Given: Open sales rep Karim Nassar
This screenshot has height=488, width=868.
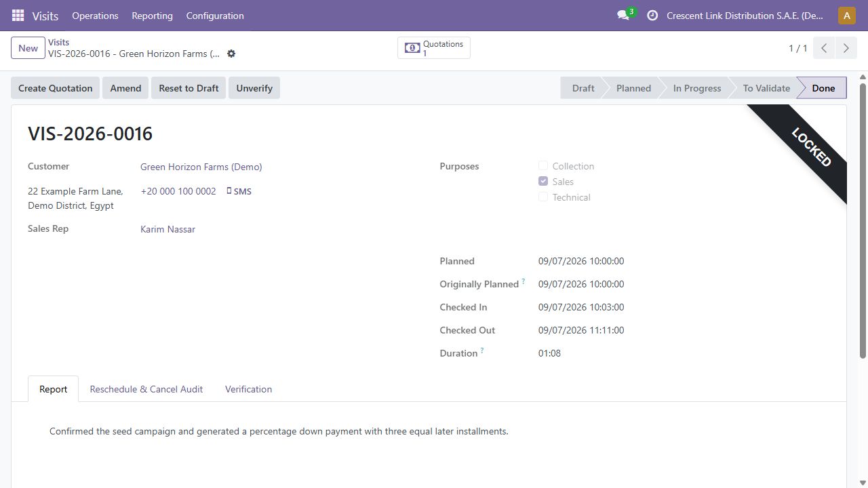Looking at the screenshot, I should (167, 229).
